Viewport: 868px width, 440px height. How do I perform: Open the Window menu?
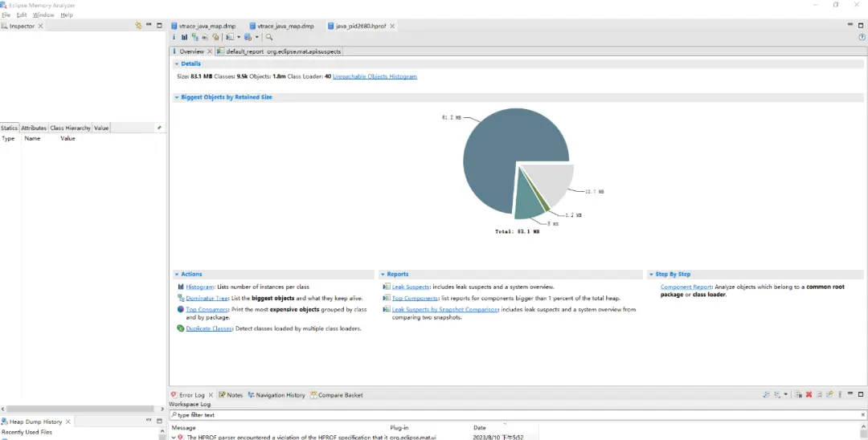tap(43, 15)
